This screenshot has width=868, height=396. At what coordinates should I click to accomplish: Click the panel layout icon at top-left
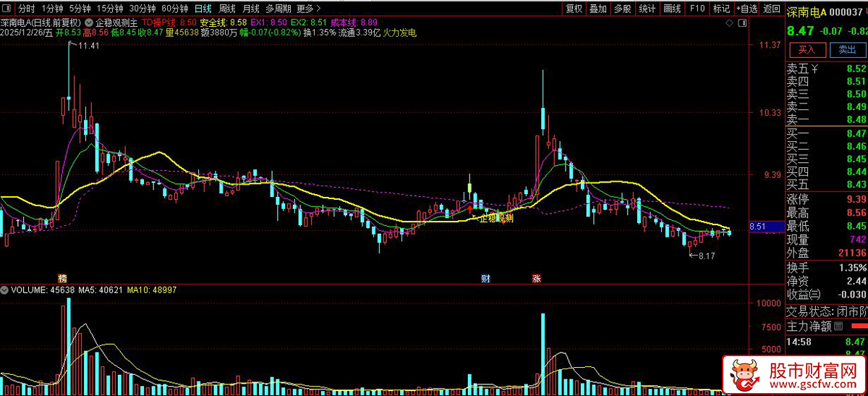coord(8,9)
